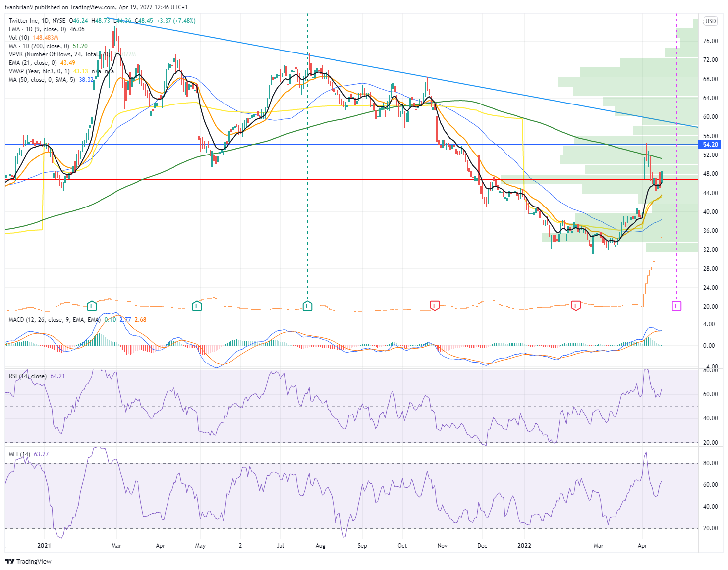This screenshot has width=728, height=570.
Task: Select the MACD indicator legend
Action: pos(77,320)
